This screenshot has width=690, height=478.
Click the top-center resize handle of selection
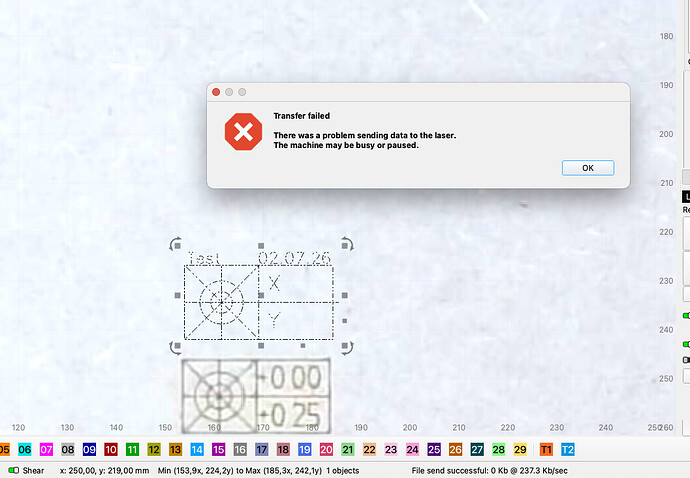261,246
